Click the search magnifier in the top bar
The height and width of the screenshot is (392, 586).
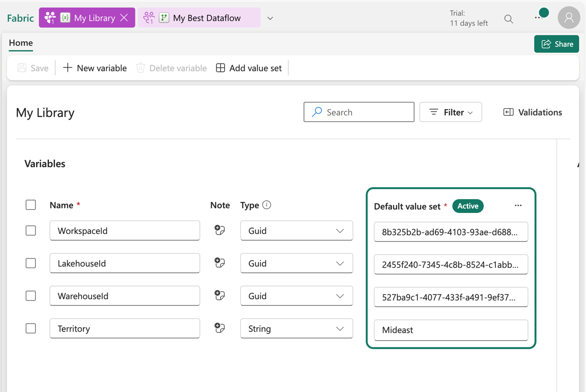tap(508, 18)
